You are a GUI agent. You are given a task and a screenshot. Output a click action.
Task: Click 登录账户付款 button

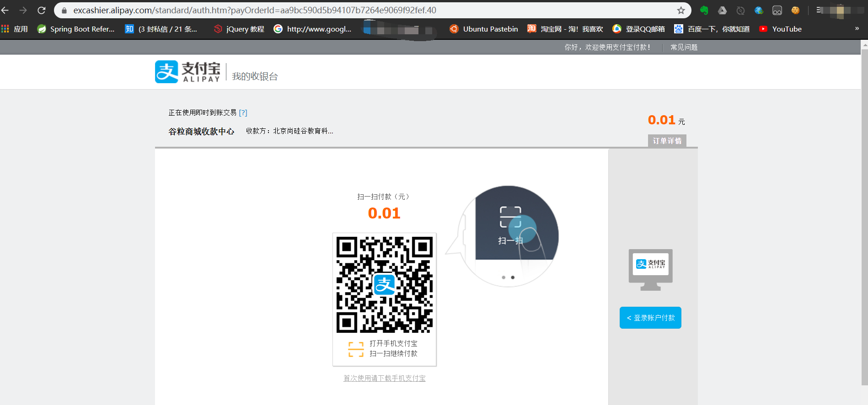(650, 318)
